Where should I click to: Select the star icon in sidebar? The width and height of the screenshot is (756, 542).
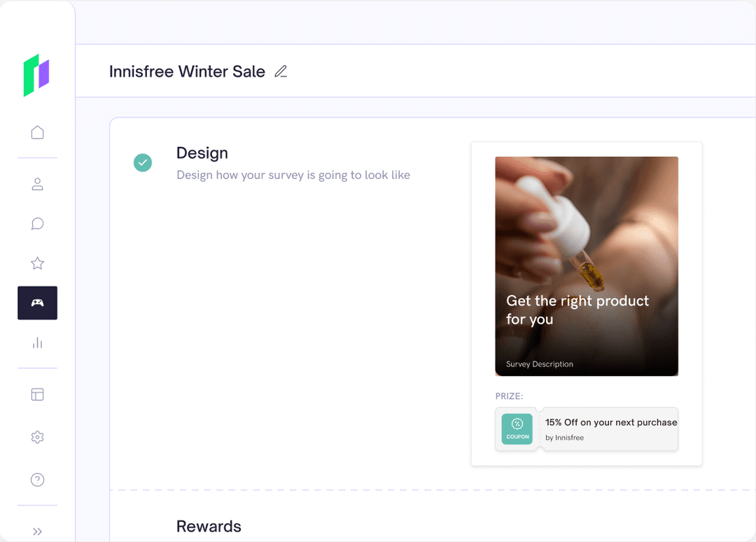click(x=38, y=264)
